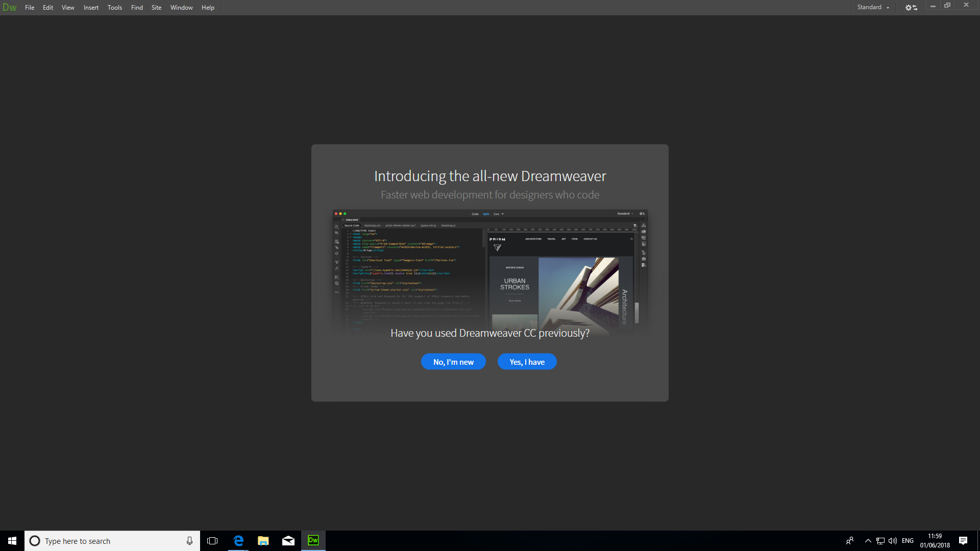Open the View menu
Viewport: 980px width, 551px height.
click(x=67, y=8)
